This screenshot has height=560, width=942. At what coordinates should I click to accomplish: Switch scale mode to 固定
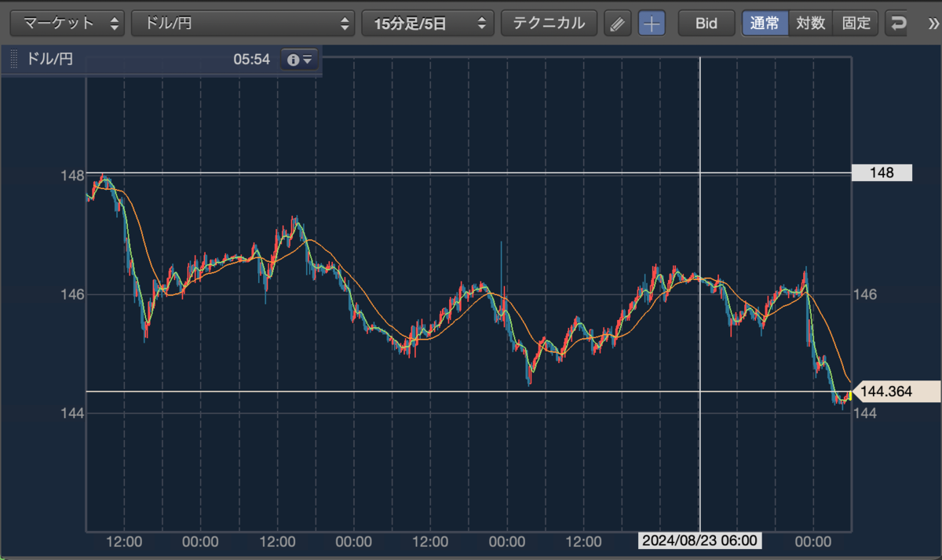tap(856, 24)
